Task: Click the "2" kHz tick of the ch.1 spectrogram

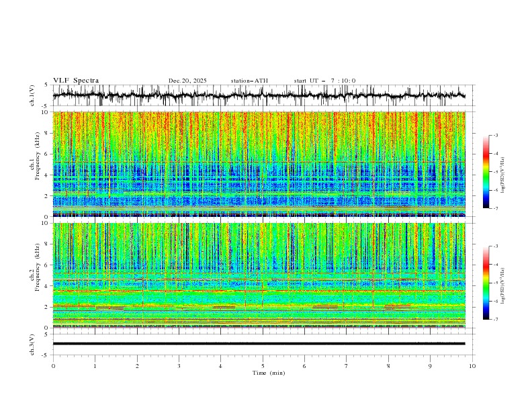Action: (x=48, y=195)
